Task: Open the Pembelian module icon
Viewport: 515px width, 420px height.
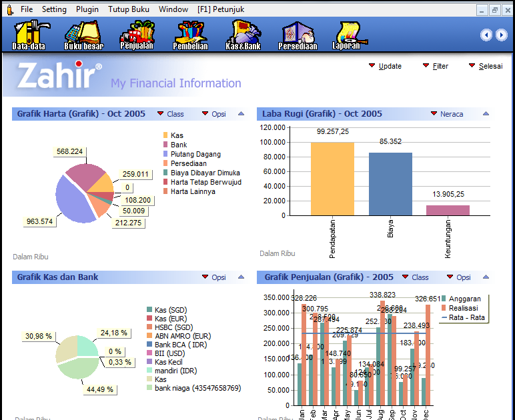Action: pyautogui.click(x=190, y=35)
